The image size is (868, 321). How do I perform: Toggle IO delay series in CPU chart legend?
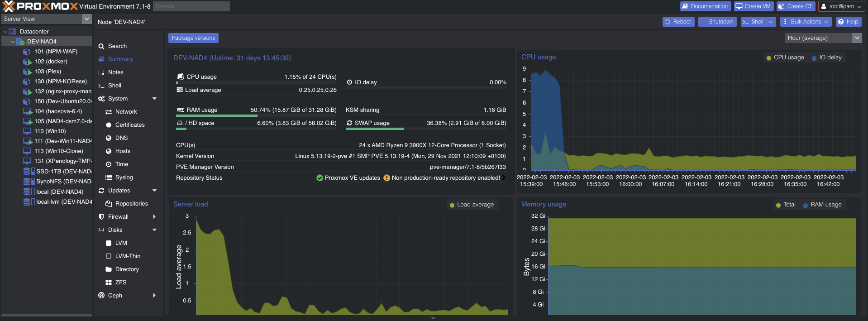pyautogui.click(x=827, y=57)
